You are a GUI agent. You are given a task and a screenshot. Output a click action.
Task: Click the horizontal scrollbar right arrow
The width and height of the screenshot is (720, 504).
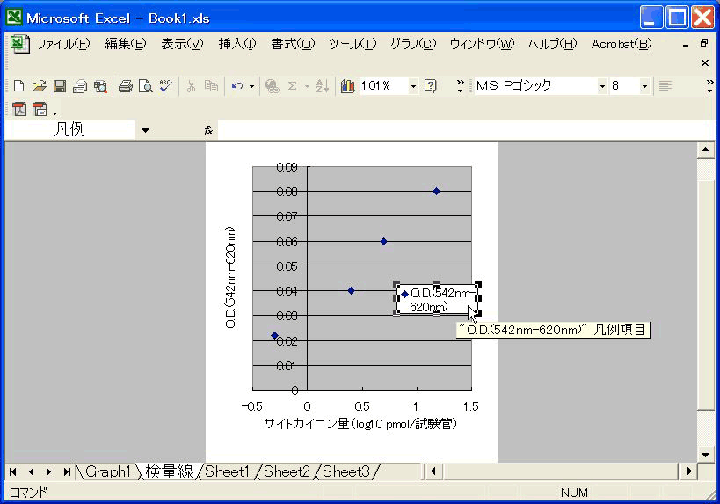tap(688, 471)
